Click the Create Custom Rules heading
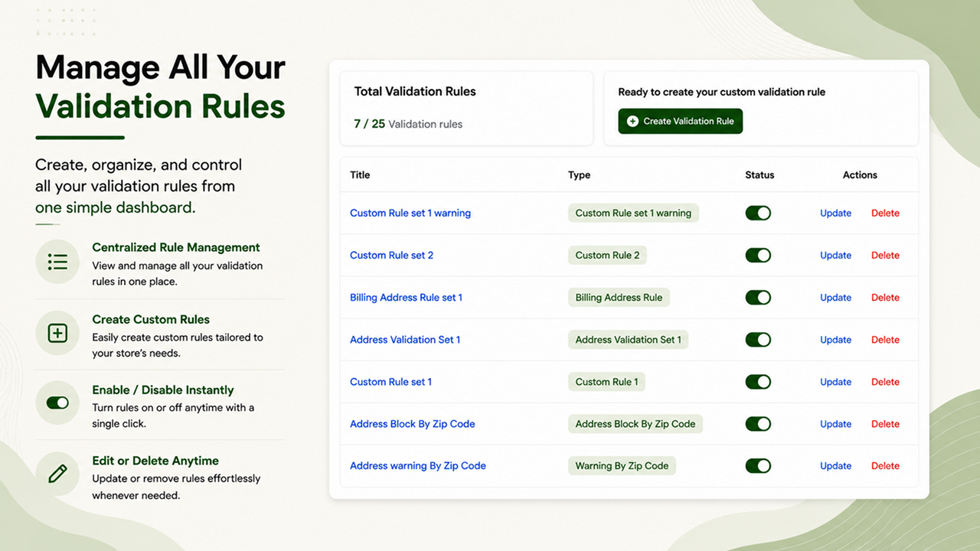The height and width of the screenshot is (551, 980). click(151, 319)
